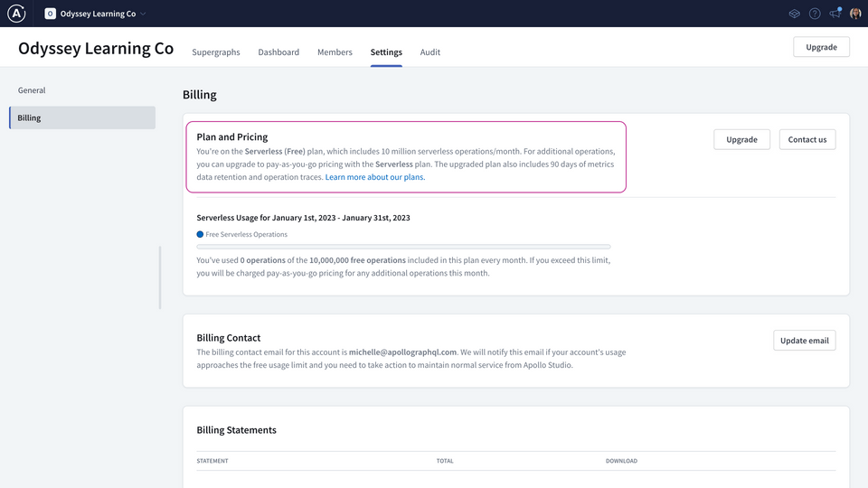Open the Odyssey Learning Co organization switcher
The width and height of the screenshot is (868, 488).
coord(95,14)
